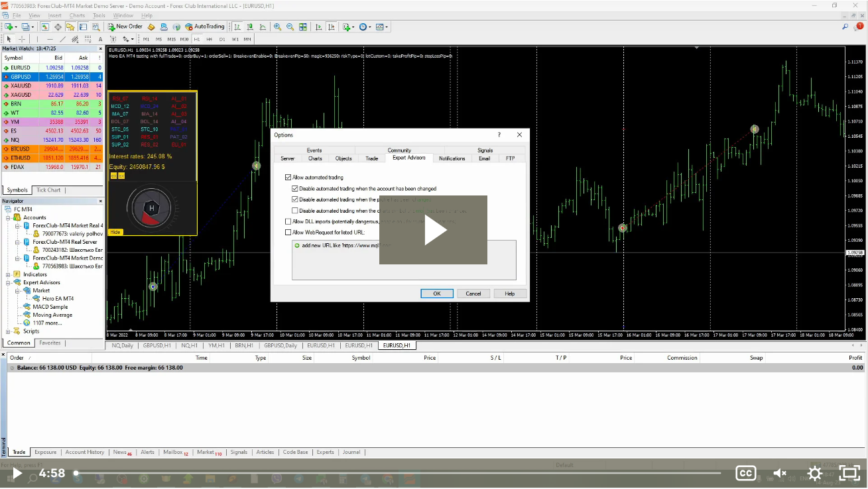Collapse the Expert Advisors node
The image size is (868, 489).
pyautogui.click(x=7, y=282)
